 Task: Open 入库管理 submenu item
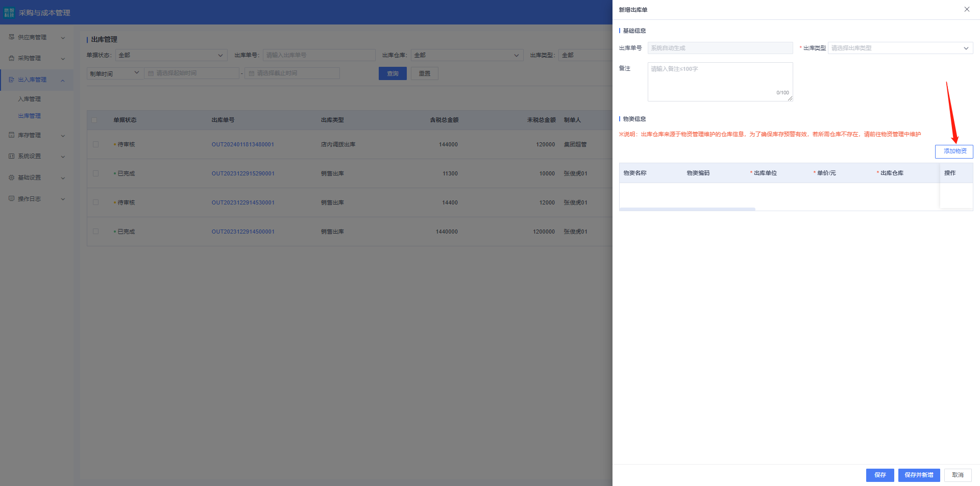point(29,99)
